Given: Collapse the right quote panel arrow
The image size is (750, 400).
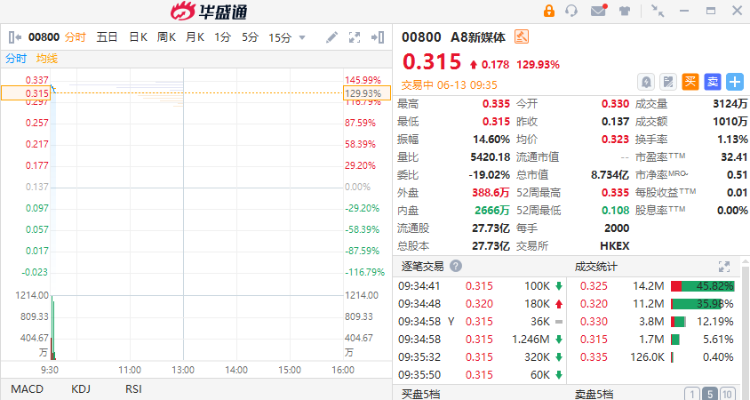Looking at the screenshot, I should (378, 37).
